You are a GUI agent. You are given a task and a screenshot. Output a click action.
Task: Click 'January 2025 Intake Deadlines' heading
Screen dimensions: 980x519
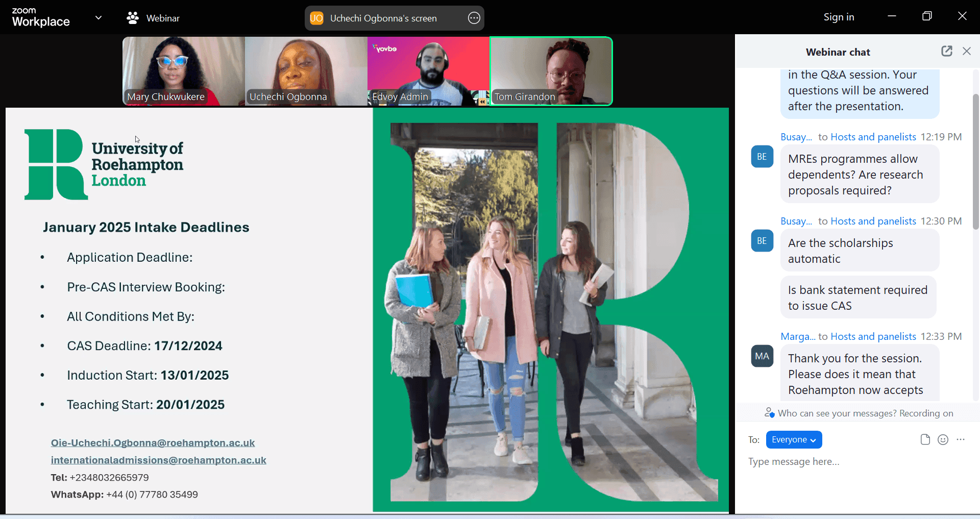pyautogui.click(x=146, y=227)
